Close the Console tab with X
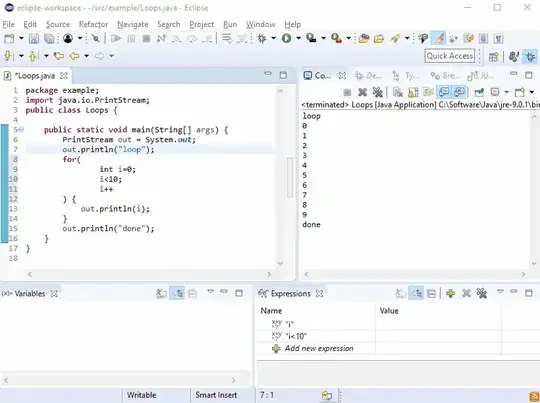540x403 pixels. click(342, 75)
